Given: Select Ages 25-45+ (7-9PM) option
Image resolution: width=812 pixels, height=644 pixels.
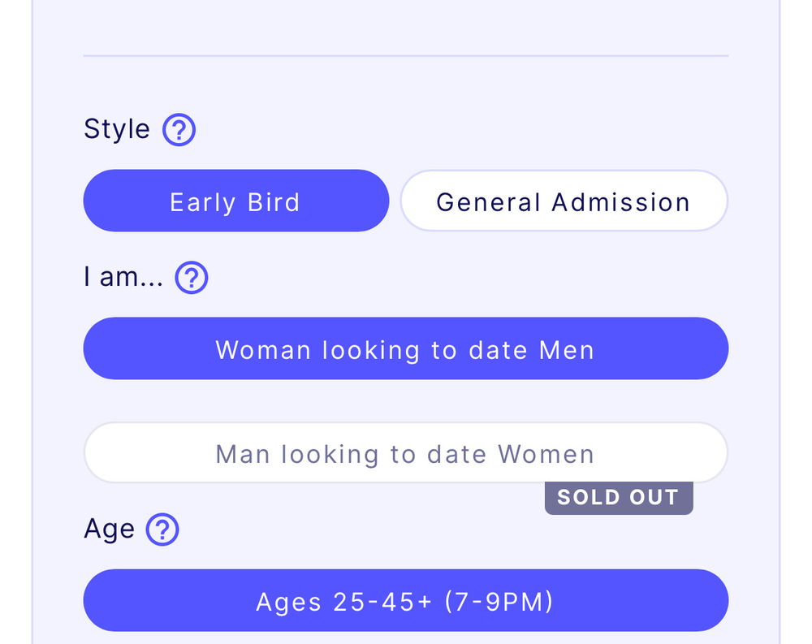Looking at the screenshot, I should (x=406, y=600).
